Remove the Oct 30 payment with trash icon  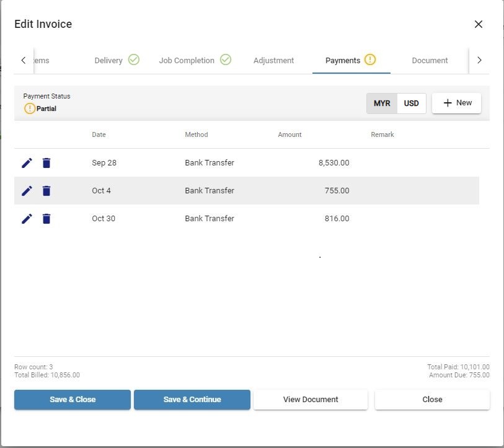tap(46, 219)
